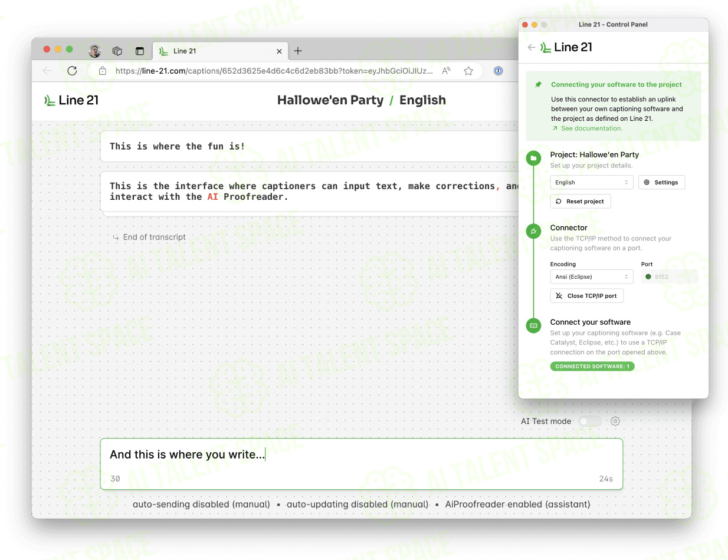Minimize the Control Panel window

[x=534, y=25]
